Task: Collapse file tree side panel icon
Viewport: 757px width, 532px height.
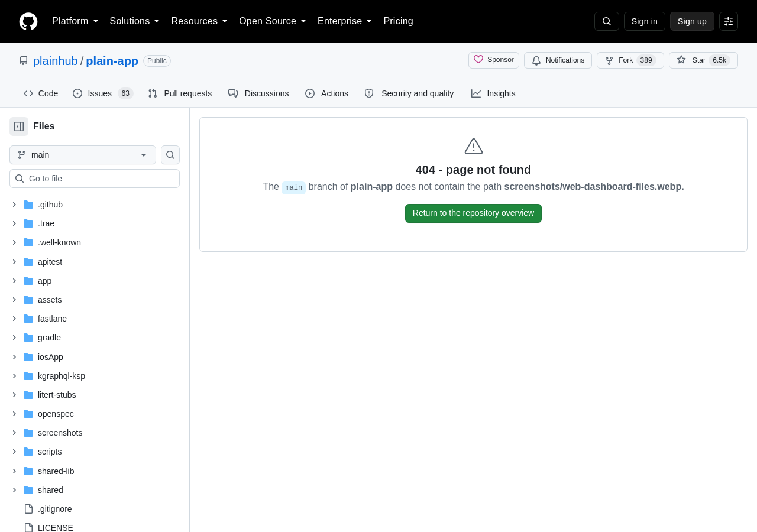Action: (19, 126)
